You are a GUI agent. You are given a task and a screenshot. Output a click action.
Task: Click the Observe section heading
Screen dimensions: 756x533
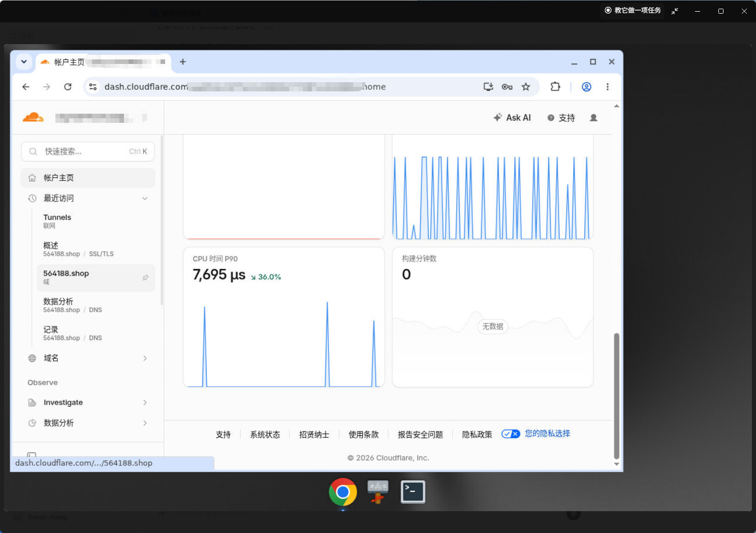tap(43, 382)
